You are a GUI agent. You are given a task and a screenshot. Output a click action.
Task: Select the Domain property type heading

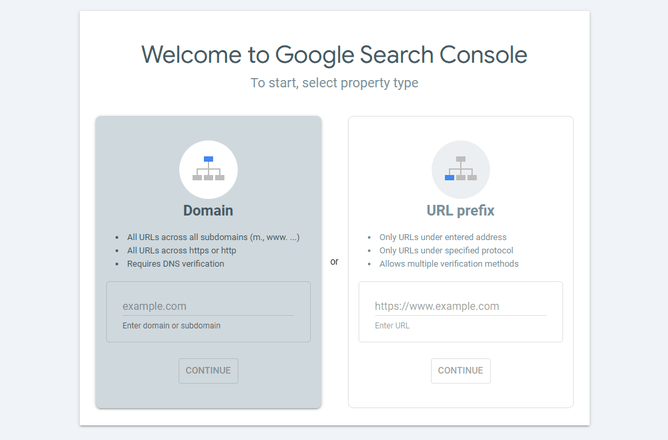(208, 211)
